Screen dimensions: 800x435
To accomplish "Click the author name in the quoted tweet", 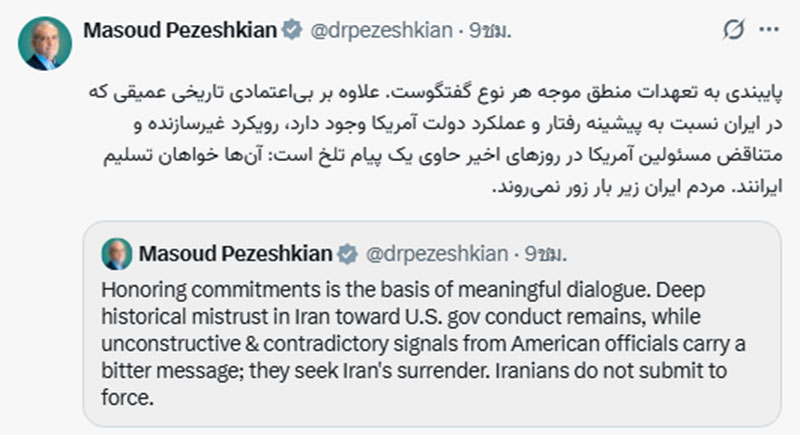I will pos(236,254).
